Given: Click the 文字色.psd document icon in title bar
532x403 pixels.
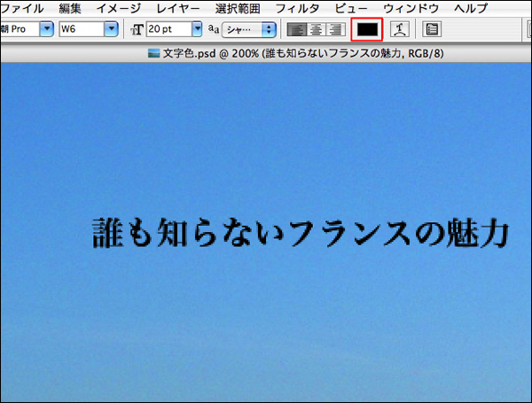Looking at the screenshot, I should (154, 53).
